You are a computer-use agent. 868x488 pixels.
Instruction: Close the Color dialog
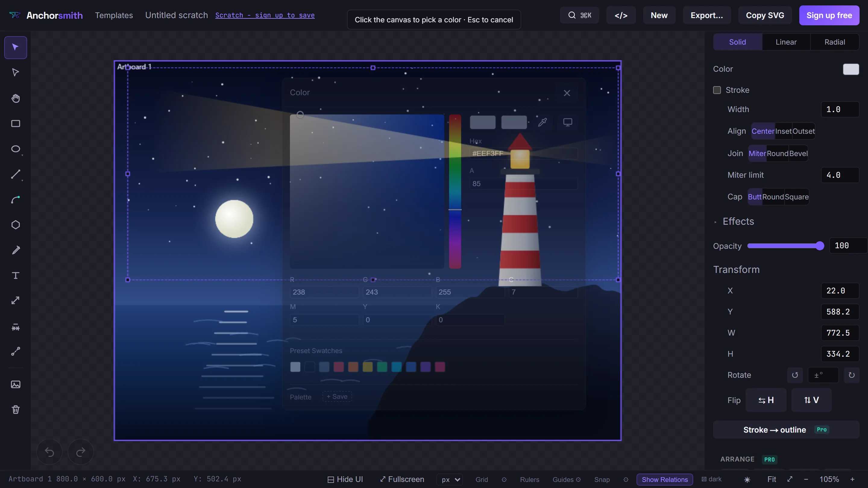click(567, 93)
